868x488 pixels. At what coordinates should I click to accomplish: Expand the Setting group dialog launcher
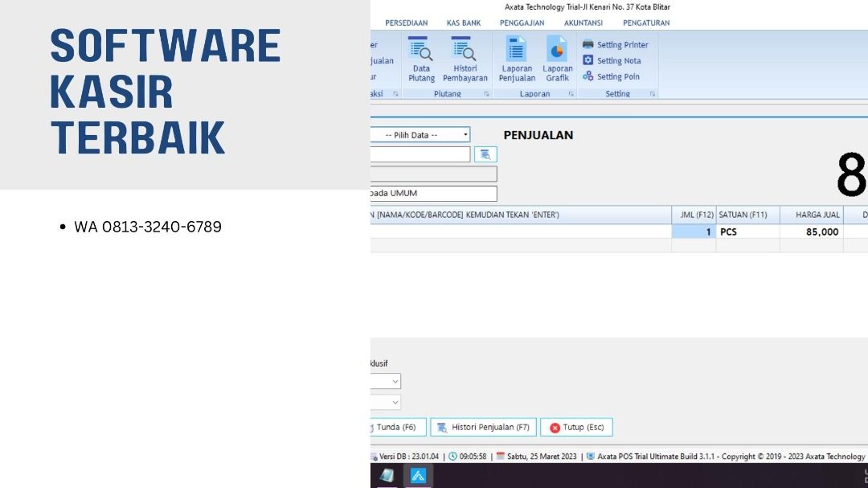point(653,94)
